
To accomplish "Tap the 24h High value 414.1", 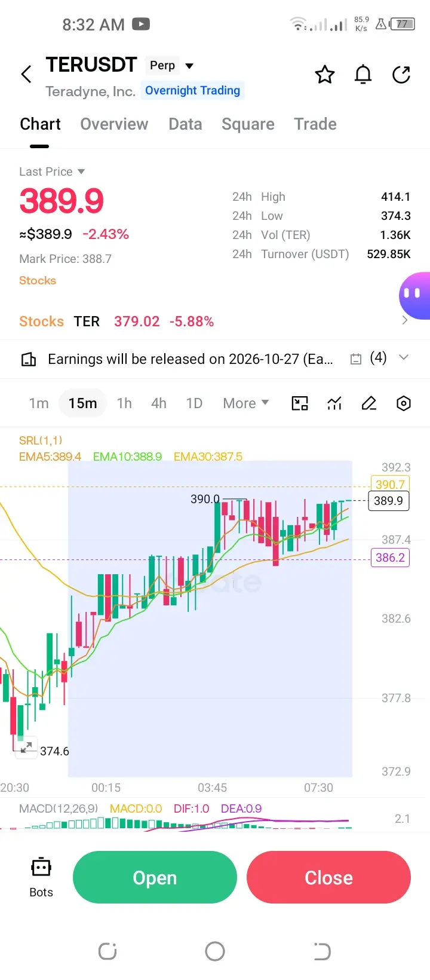I will 395,197.
